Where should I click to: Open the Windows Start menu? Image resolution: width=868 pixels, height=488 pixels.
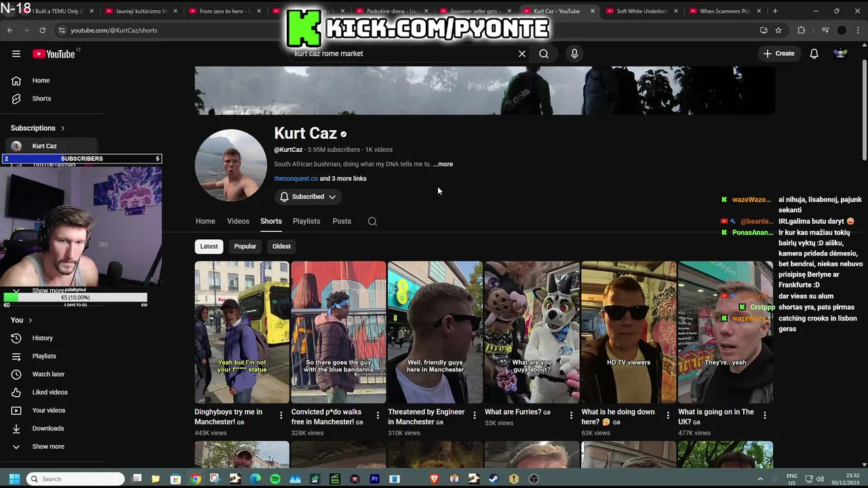(14, 479)
